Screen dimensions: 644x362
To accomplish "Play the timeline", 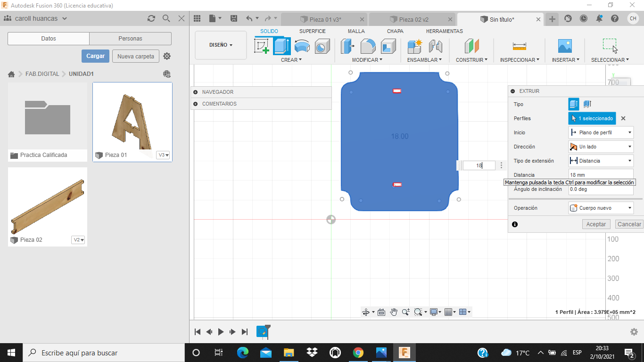I will (221, 332).
